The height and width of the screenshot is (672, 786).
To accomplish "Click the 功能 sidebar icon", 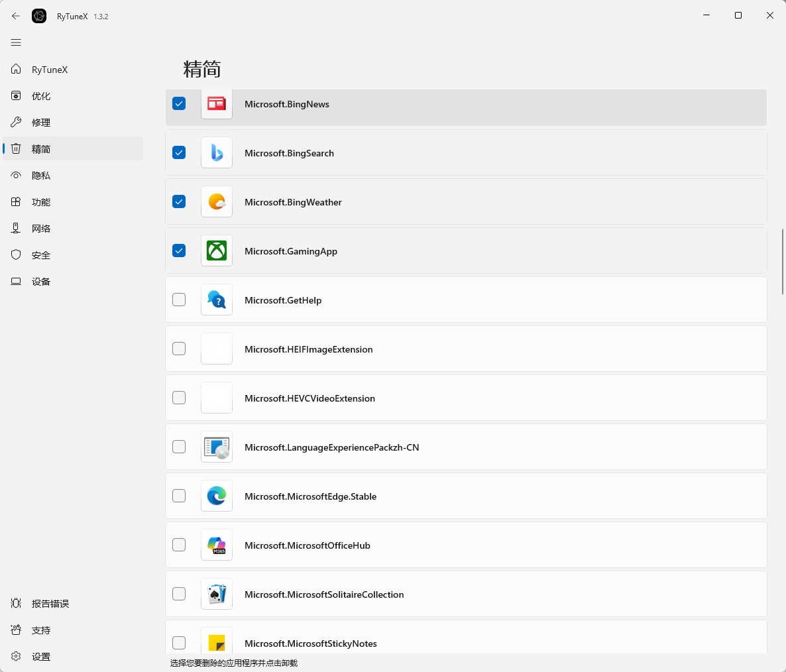I will pyautogui.click(x=16, y=202).
